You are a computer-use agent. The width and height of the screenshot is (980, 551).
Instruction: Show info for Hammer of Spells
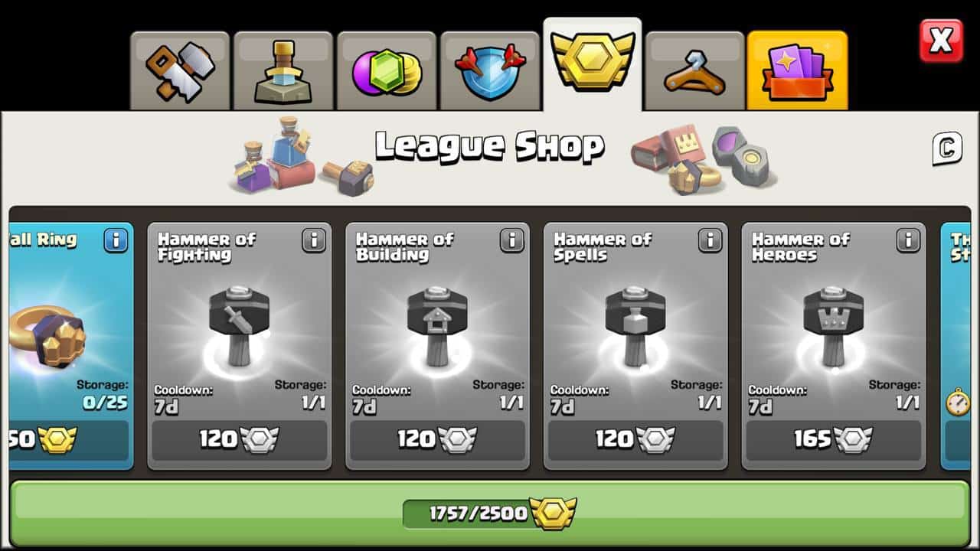click(x=710, y=240)
